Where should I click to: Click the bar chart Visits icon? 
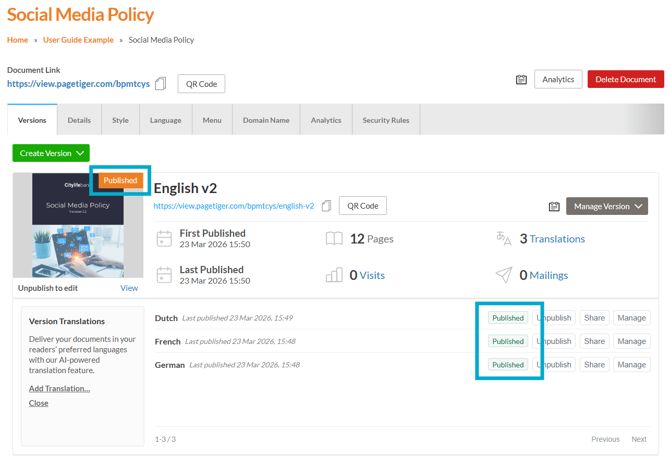point(334,275)
